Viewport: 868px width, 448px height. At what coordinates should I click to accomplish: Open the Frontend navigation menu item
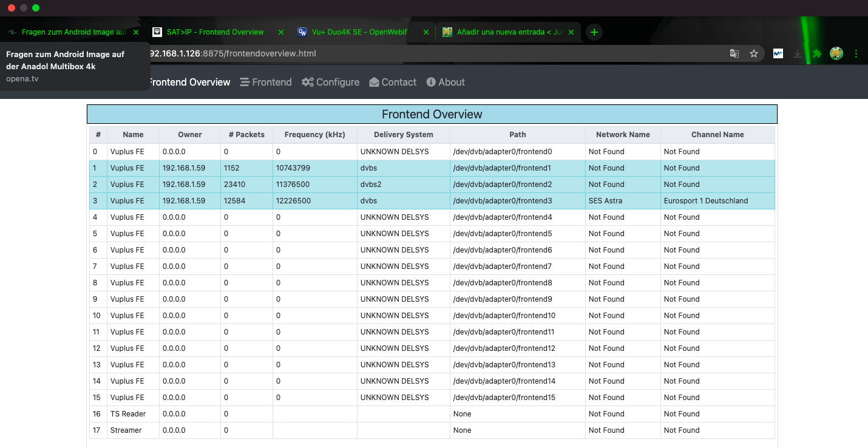(x=266, y=82)
